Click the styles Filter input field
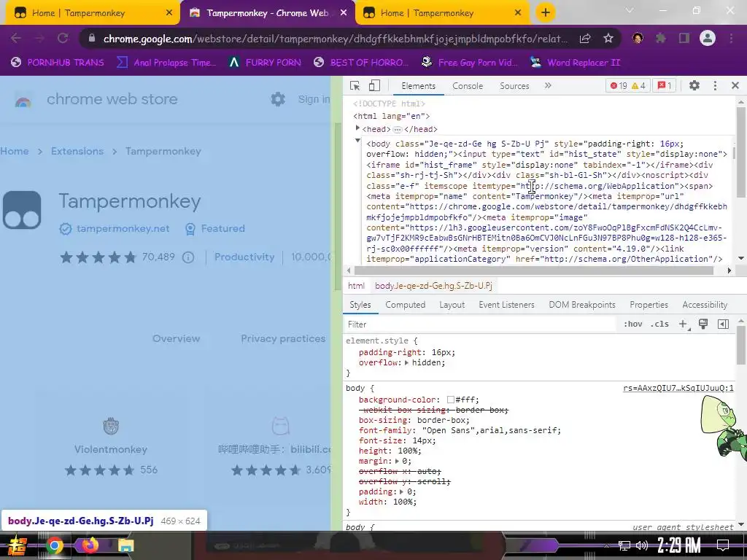This screenshot has width=747, height=560. [480, 324]
